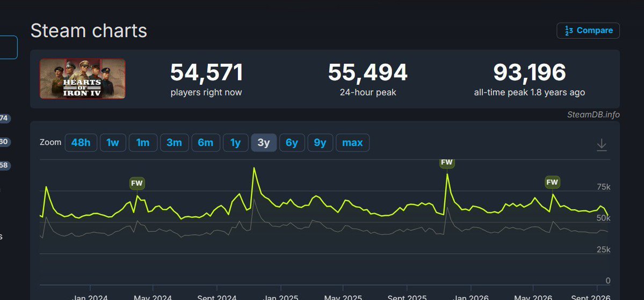Click the 0 y-axis label
644x300 pixels.
click(x=608, y=281)
